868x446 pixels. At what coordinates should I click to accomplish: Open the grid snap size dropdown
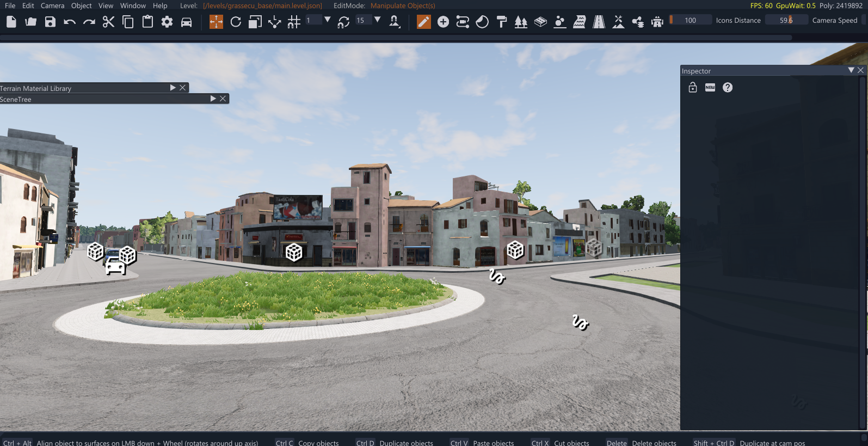pyautogui.click(x=328, y=20)
